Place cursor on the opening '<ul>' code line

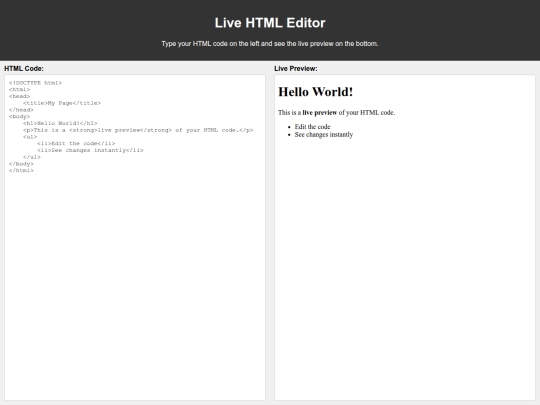coord(30,137)
